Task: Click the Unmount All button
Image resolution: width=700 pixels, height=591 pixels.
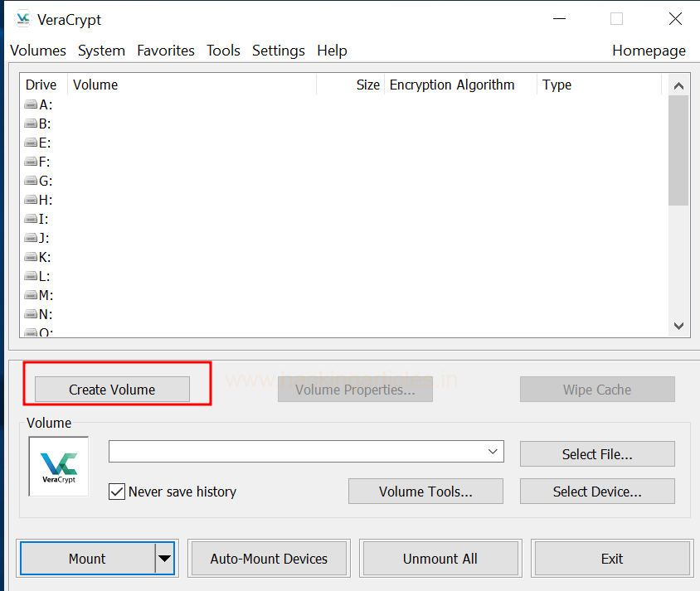Action: (x=440, y=558)
